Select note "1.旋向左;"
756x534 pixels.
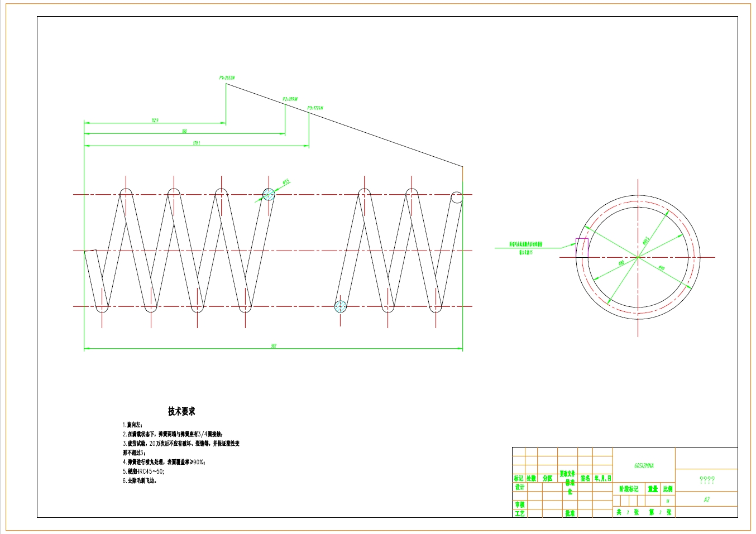click(132, 425)
